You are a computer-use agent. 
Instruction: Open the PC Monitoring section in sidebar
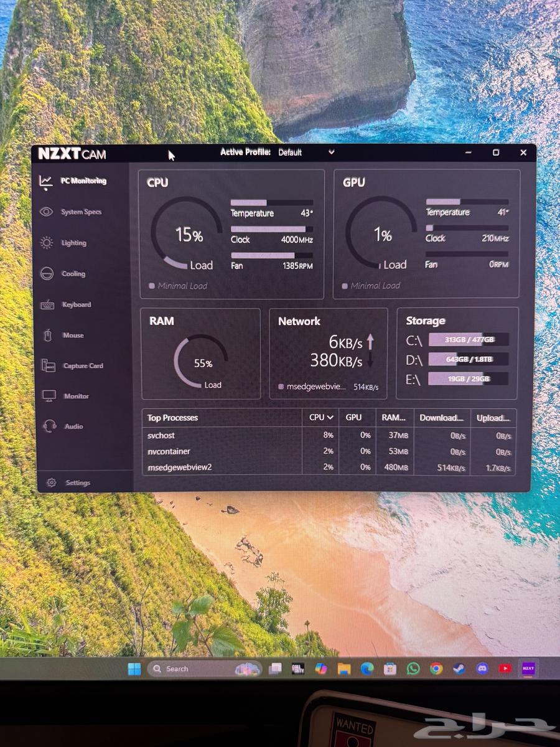pyautogui.click(x=73, y=181)
